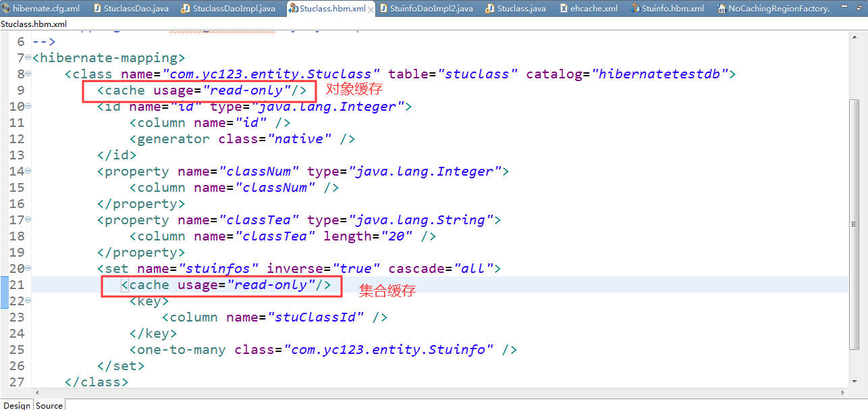This screenshot has width=868, height=410.
Task: Click column name id on line 11
Action: click(x=210, y=123)
